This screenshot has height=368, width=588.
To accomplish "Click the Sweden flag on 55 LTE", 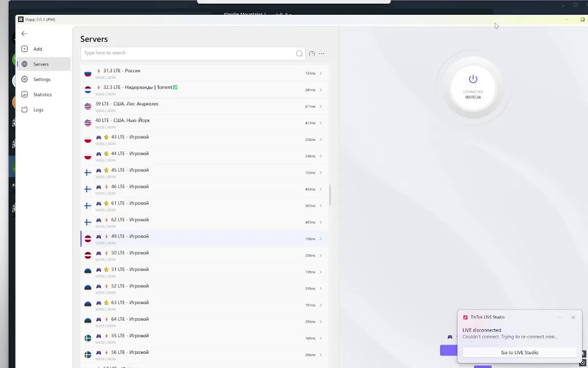I will point(88,338).
